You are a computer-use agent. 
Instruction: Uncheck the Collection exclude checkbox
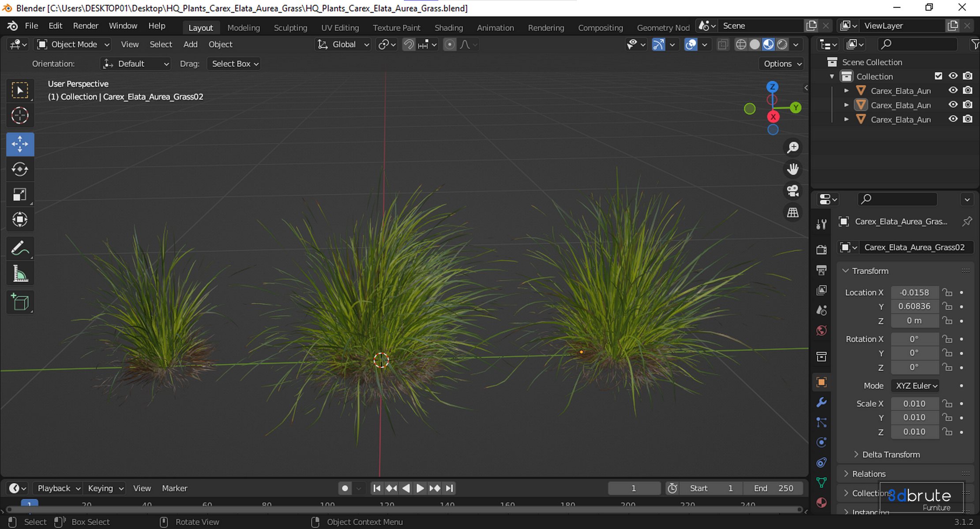[x=938, y=76]
